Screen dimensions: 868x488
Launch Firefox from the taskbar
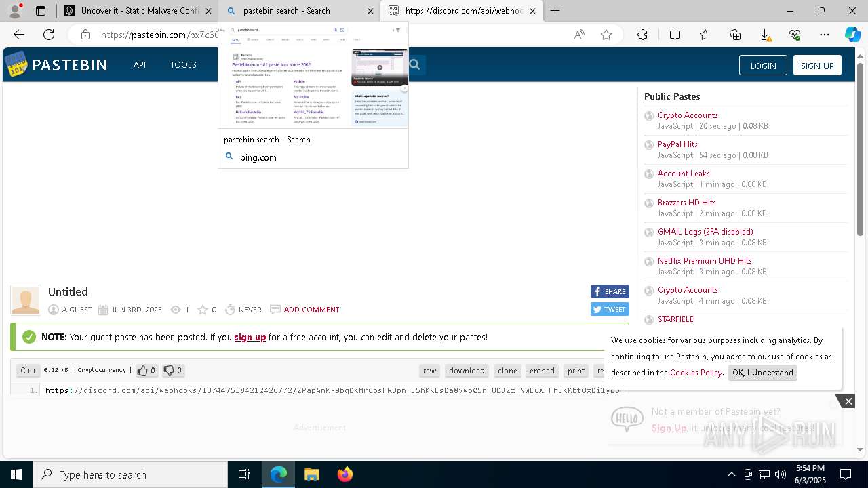coord(345,474)
